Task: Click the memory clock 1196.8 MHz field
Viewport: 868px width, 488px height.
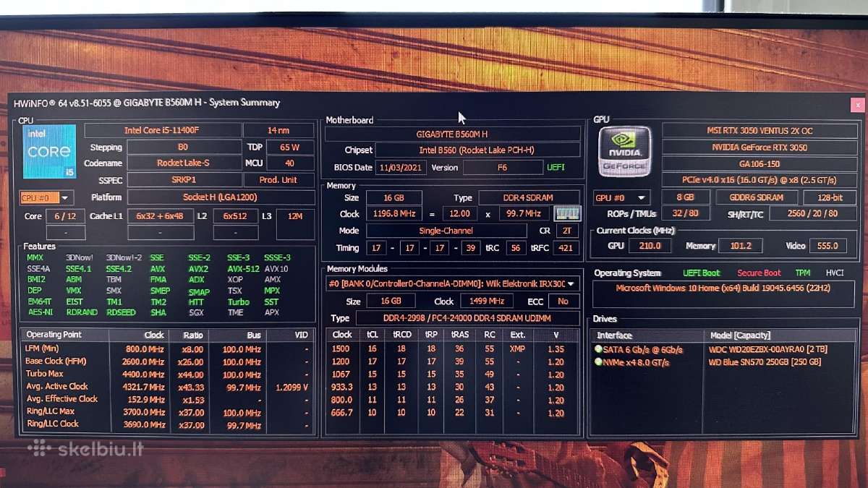Action: point(394,214)
